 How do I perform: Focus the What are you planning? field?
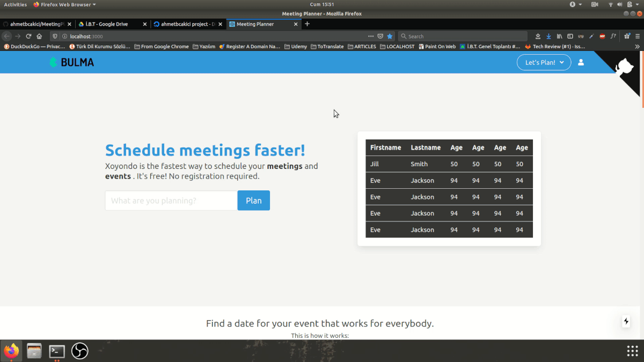point(171,201)
